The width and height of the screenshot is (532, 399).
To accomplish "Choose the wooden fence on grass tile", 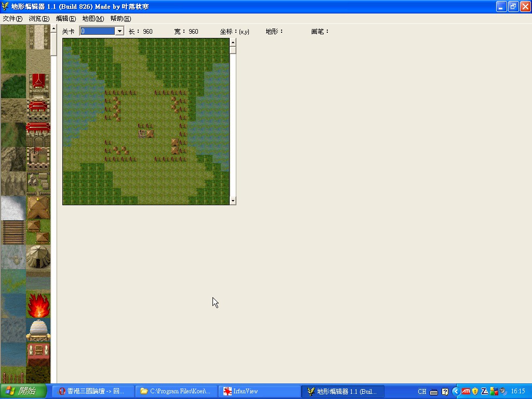I will tap(13, 375).
